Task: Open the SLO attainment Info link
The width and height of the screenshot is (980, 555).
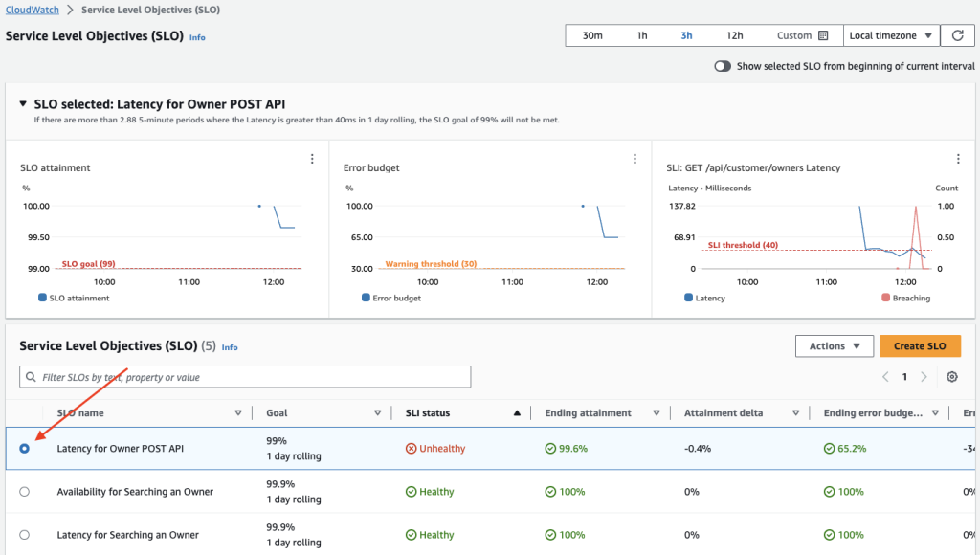Action: pyautogui.click(x=196, y=36)
